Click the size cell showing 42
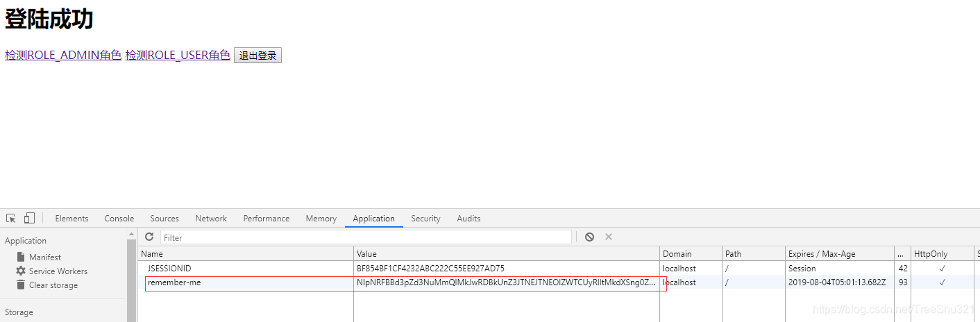Viewport: 980px width, 322px height. [x=902, y=269]
